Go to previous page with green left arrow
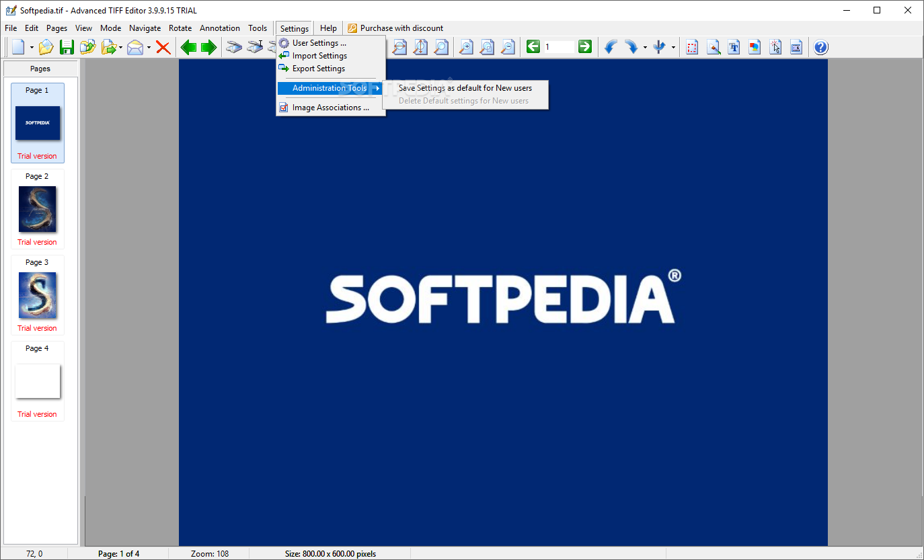This screenshot has height=560, width=924. pos(188,47)
